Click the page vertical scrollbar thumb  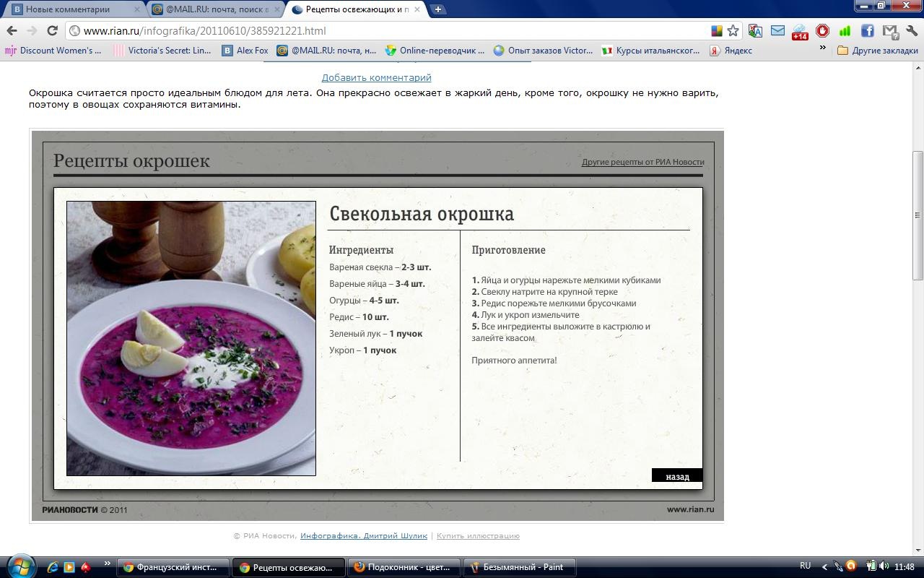tap(918, 215)
